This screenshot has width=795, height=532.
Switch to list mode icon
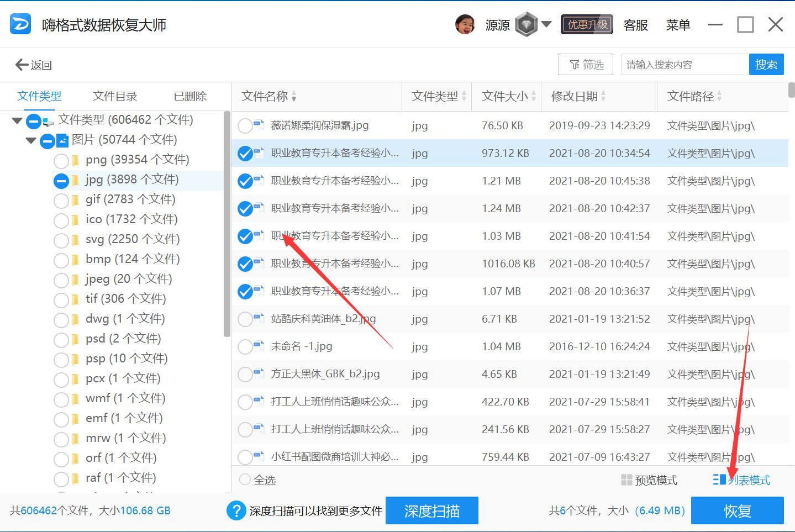pyautogui.click(x=719, y=480)
